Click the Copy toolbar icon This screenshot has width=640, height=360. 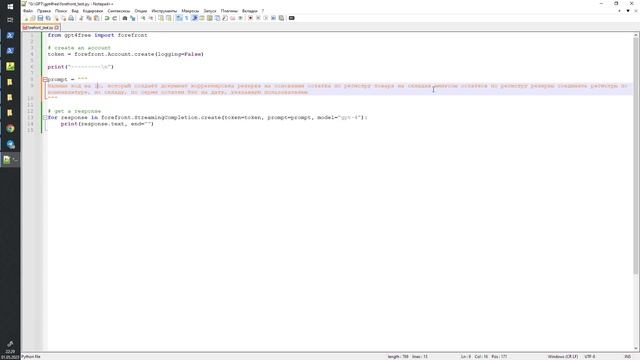(89, 18)
